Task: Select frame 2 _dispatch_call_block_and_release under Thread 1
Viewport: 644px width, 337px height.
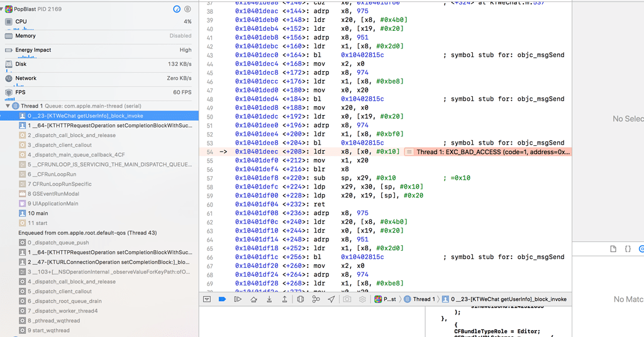Action: pyautogui.click(x=99, y=135)
